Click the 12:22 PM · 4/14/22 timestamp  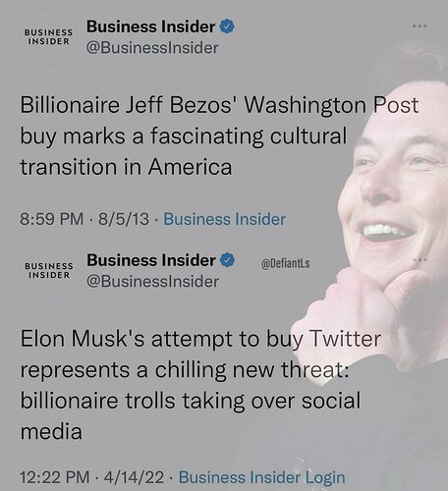[92, 477]
